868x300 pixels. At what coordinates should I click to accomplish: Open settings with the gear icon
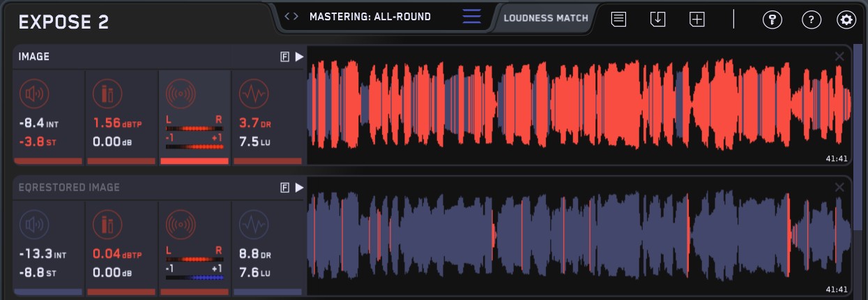click(x=846, y=20)
